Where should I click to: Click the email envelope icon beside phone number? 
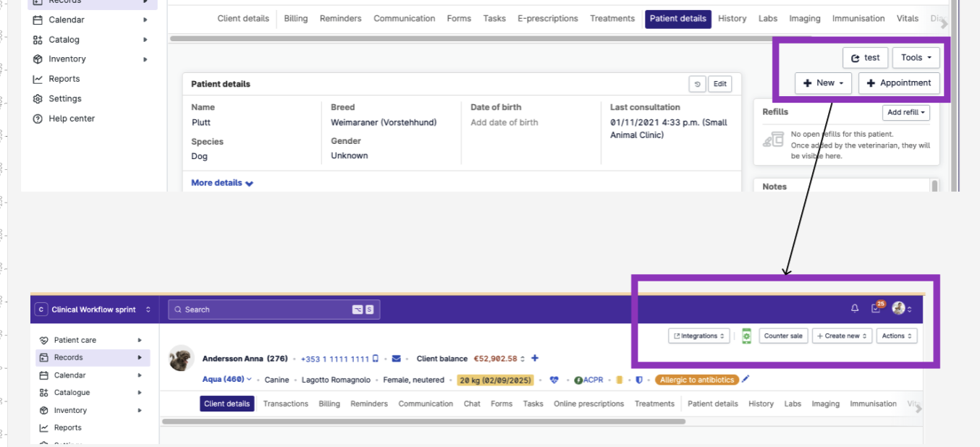click(396, 359)
